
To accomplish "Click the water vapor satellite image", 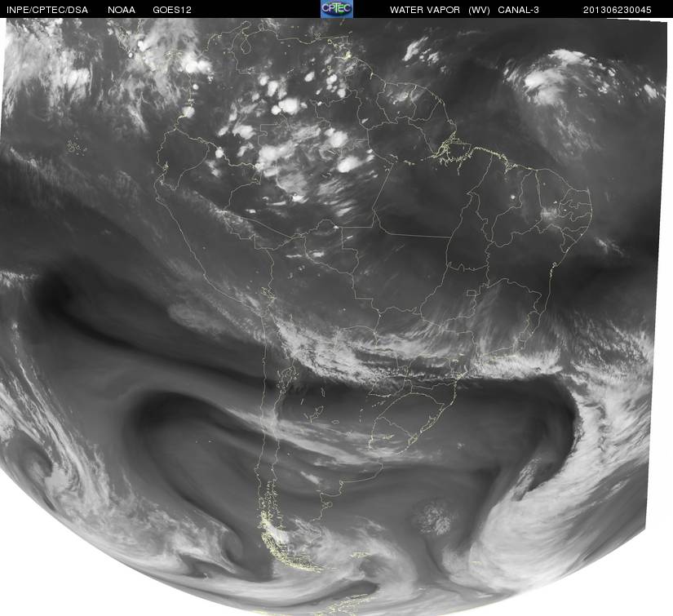I will tap(336, 317).
